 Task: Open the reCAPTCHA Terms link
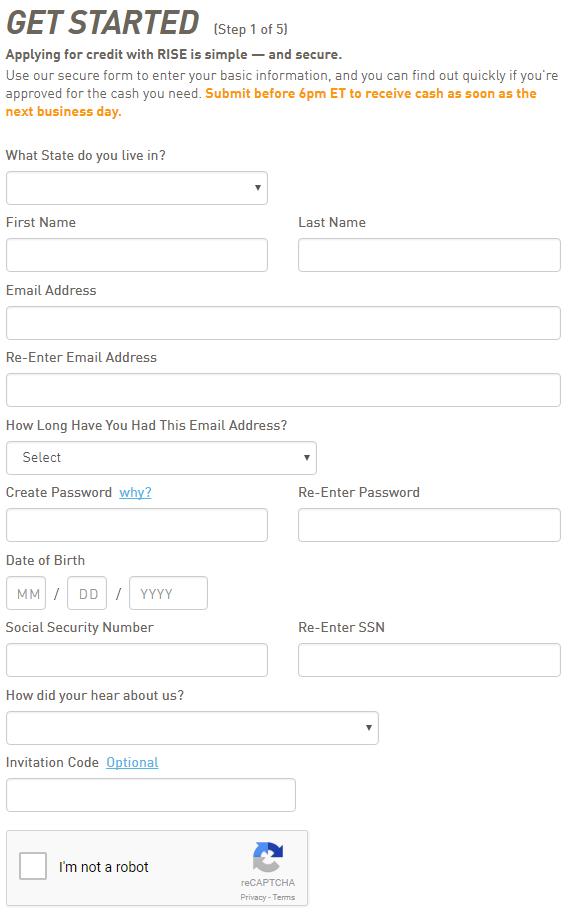click(x=284, y=897)
